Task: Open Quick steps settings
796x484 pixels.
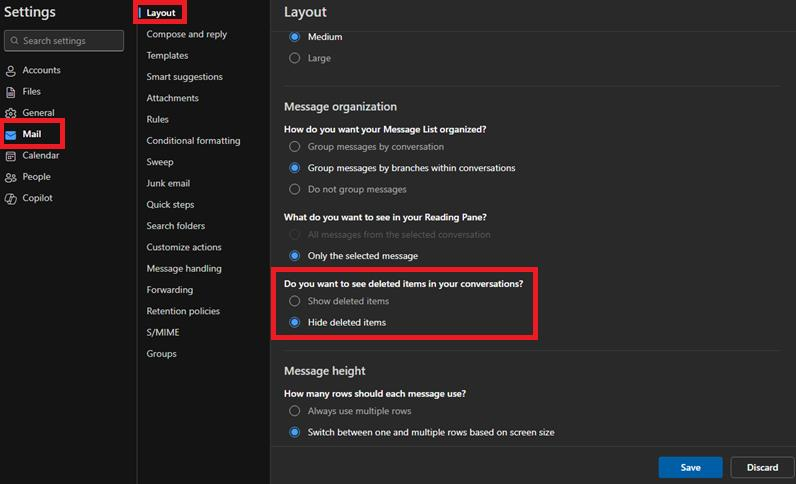Action: (171, 205)
